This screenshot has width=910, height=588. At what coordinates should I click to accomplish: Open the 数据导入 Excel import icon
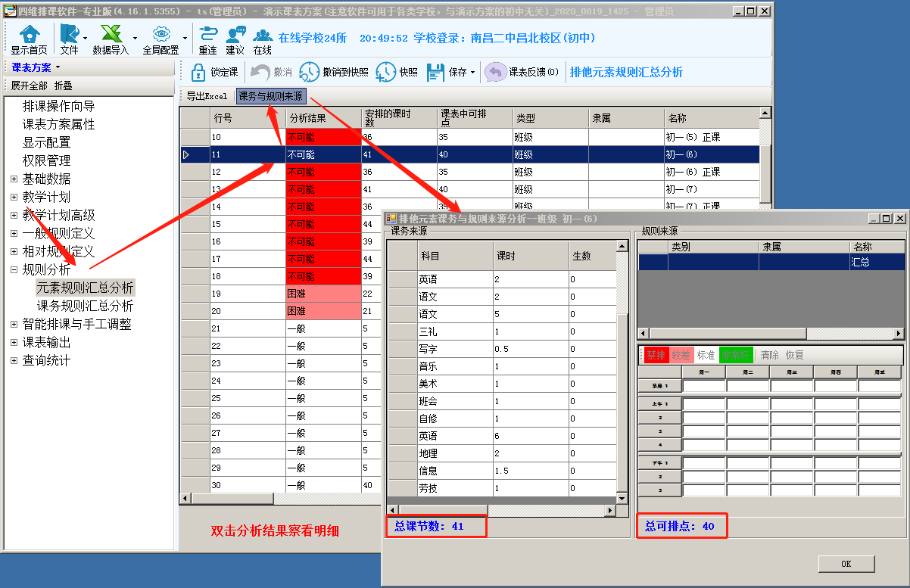click(x=111, y=35)
